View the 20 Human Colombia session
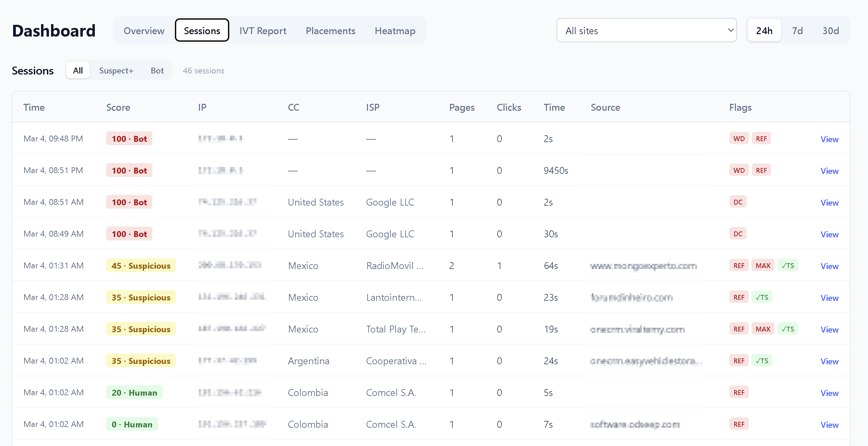 [x=829, y=393]
